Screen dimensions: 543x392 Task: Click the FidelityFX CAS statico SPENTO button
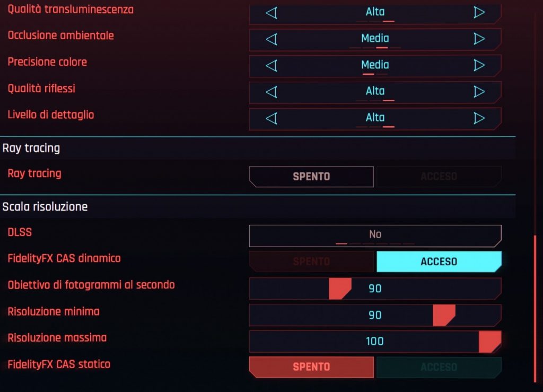(x=311, y=367)
